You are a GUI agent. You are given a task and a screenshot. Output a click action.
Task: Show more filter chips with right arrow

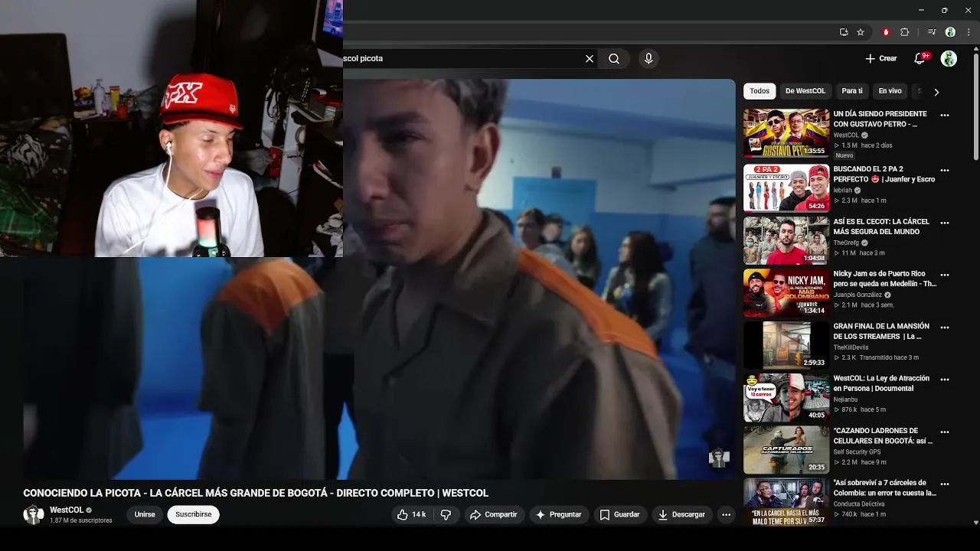point(936,92)
